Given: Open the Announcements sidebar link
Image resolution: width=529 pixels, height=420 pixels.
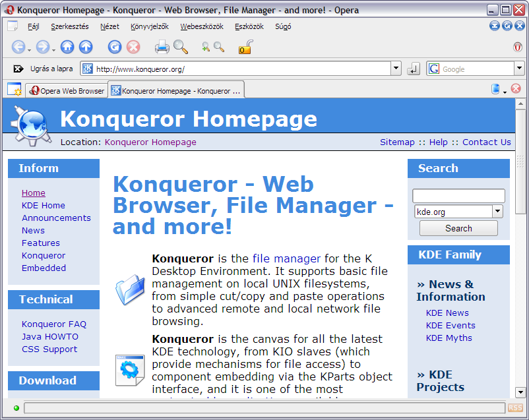Looking at the screenshot, I should (x=56, y=218).
